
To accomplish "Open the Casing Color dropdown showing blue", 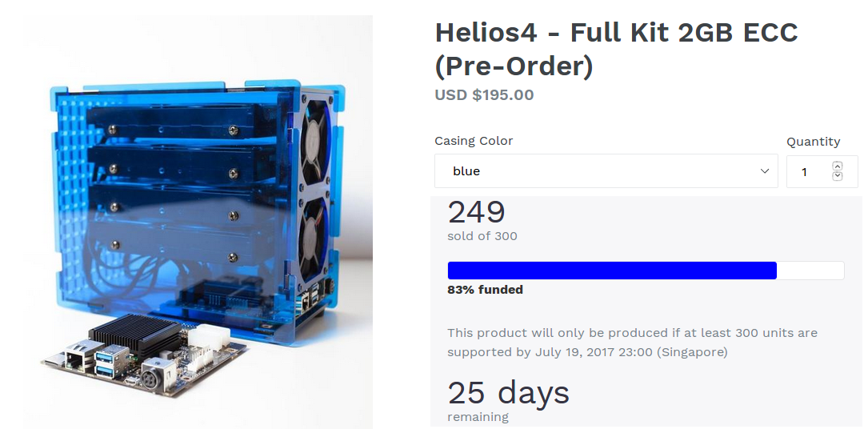I will point(606,171).
